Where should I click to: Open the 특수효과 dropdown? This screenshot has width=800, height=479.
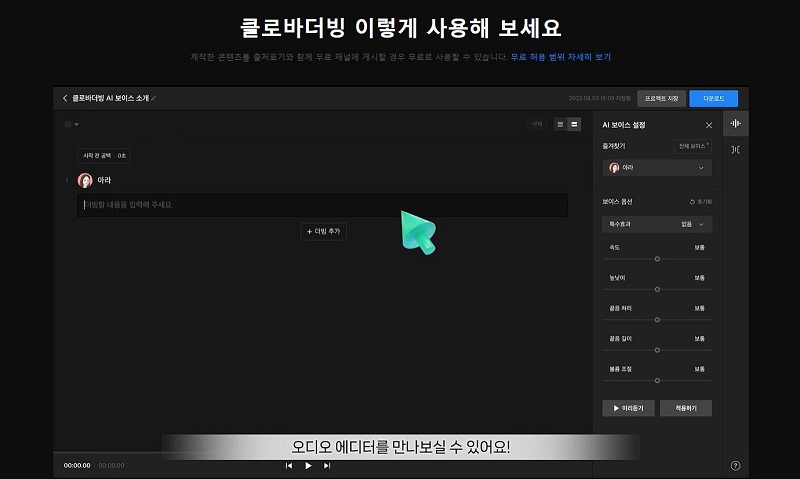[657, 224]
